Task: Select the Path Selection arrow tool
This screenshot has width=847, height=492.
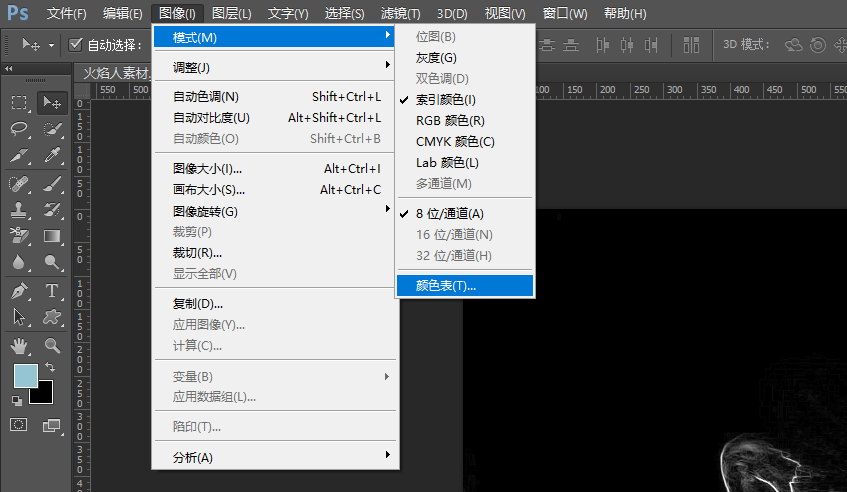Action: (19, 317)
